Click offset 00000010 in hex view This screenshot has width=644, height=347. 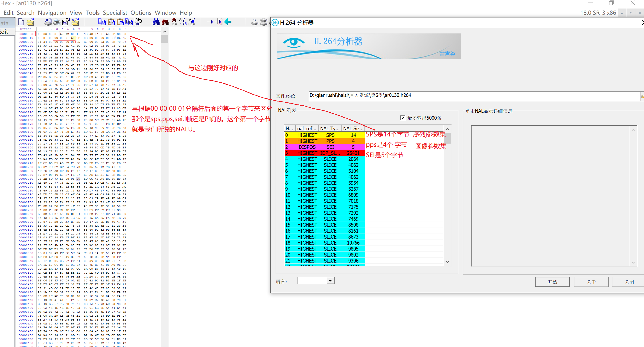[26, 38]
